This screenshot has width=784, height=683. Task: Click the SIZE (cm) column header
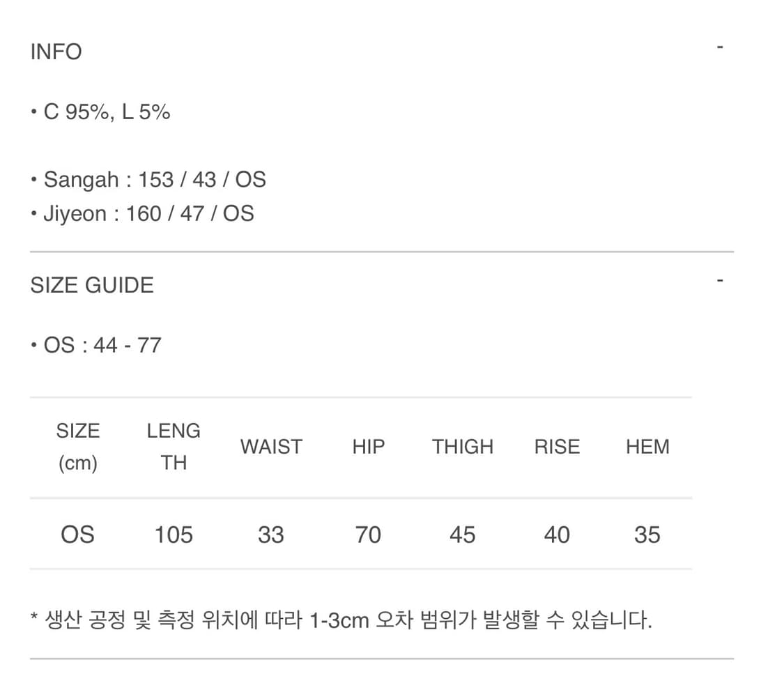78,446
